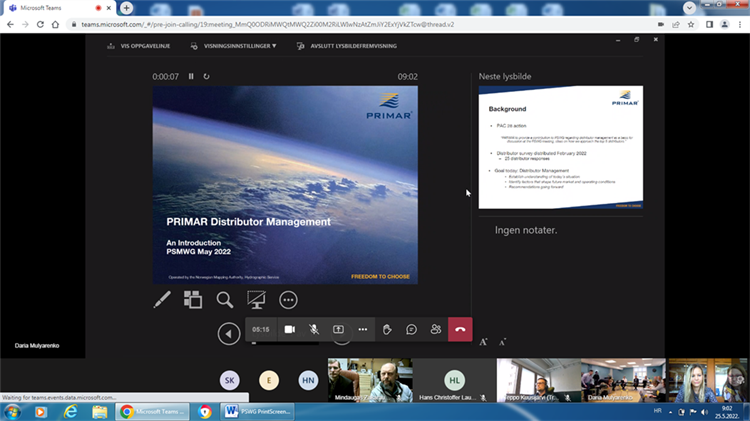Select HN participant avatar
750x421 pixels.
tap(308, 380)
